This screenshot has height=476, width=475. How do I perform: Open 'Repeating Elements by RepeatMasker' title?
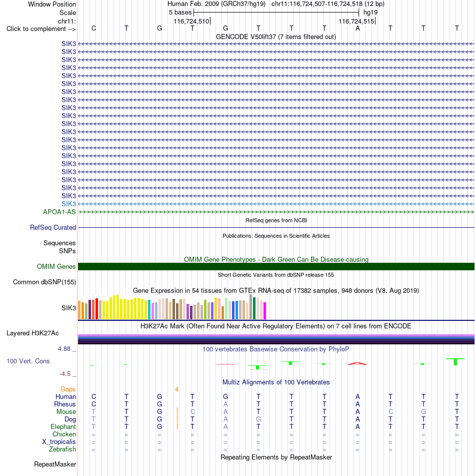pyautogui.click(x=276, y=457)
